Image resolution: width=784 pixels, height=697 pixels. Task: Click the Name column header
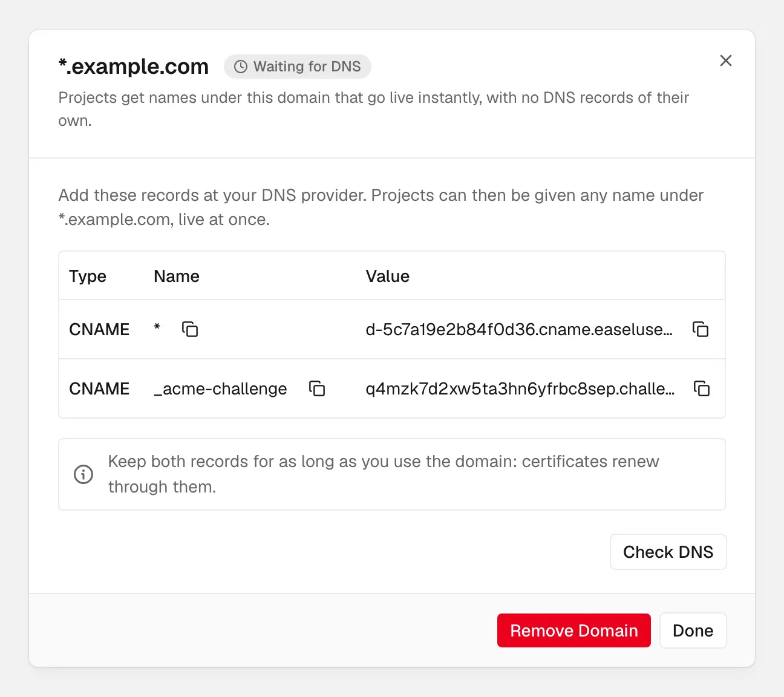pos(177,276)
